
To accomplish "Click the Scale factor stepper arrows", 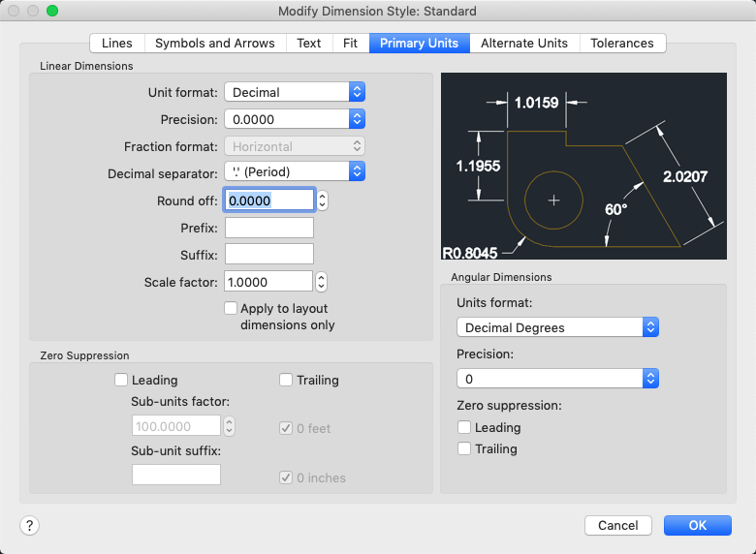I will 323,282.
